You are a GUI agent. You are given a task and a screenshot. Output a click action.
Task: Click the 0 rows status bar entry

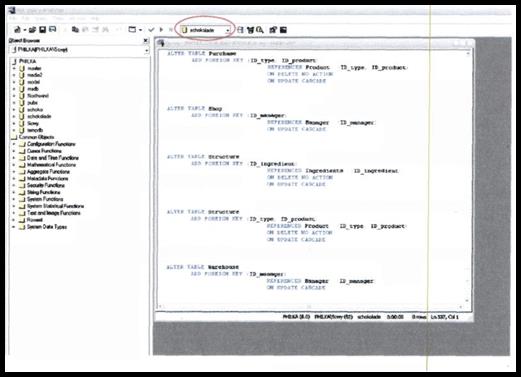(419, 317)
